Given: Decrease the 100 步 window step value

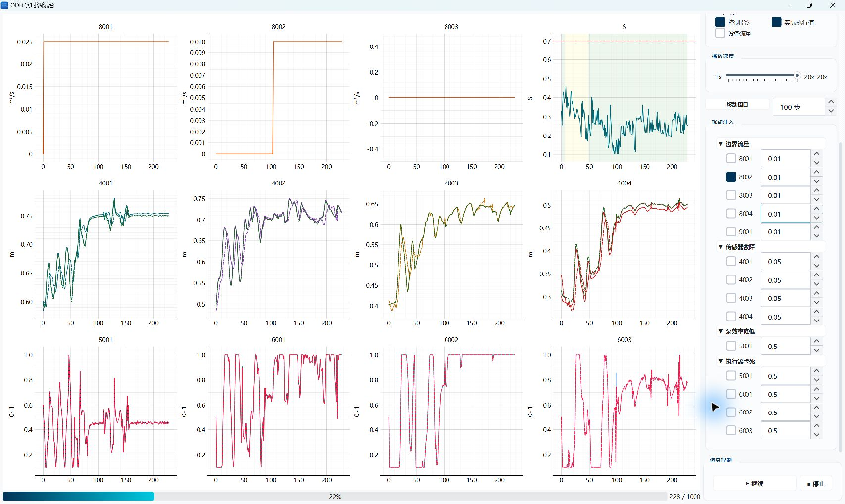Looking at the screenshot, I should (x=831, y=111).
